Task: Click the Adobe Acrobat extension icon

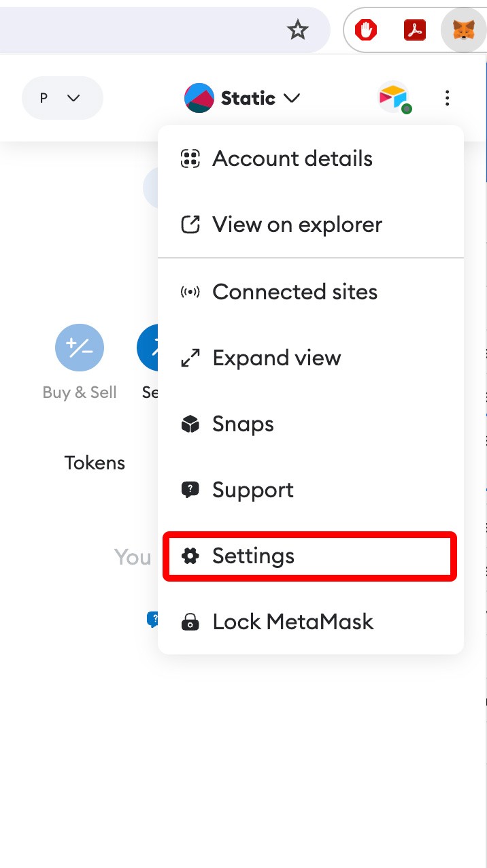Action: point(415,31)
